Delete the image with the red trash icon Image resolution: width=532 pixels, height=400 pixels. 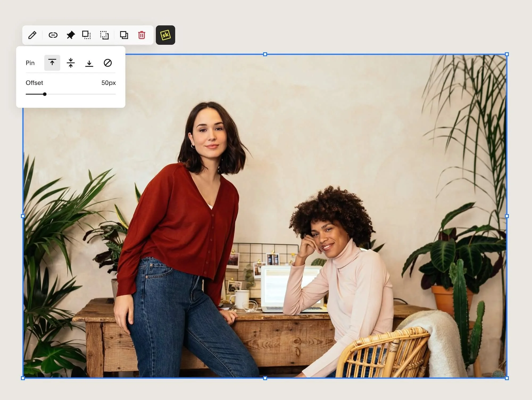coord(142,35)
